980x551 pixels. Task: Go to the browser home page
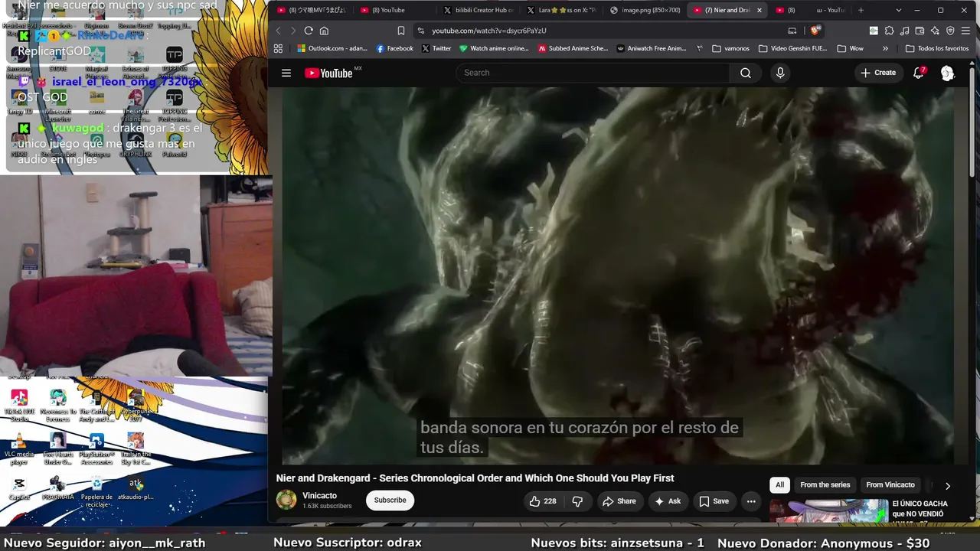[x=324, y=31]
